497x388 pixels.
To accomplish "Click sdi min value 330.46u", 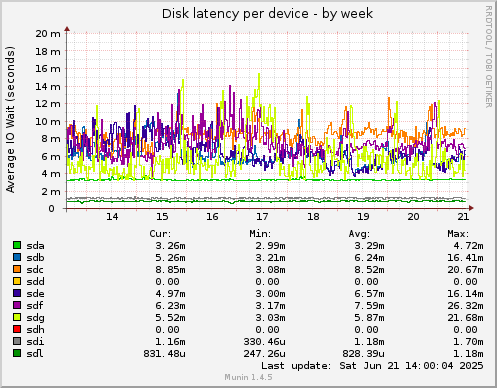I will pos(264,342).
